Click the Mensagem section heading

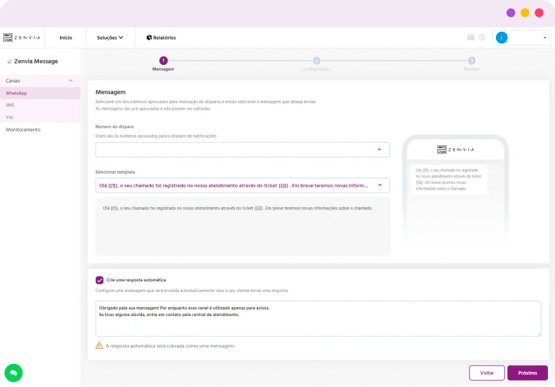[x=110, y=92]
